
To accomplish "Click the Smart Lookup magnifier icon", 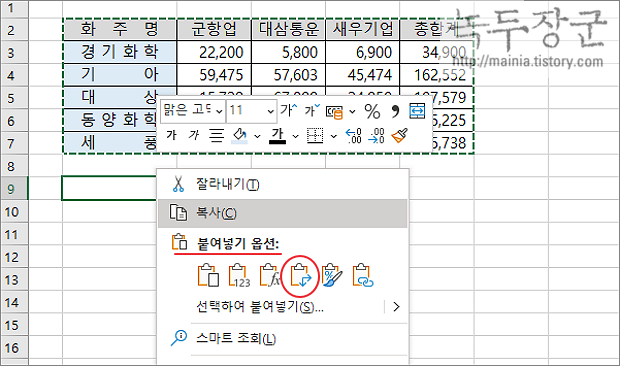I will pyautogui.click(x=179, y=338).
